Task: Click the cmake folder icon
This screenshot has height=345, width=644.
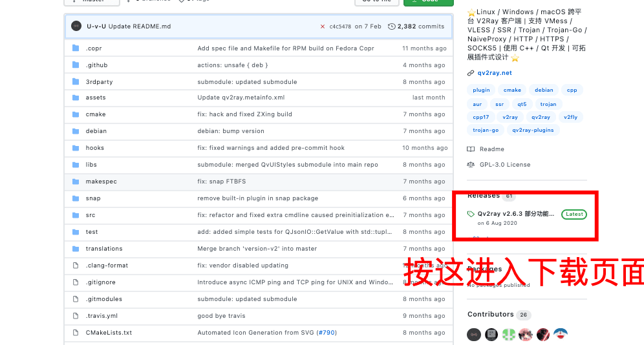Action: point(76,114)
